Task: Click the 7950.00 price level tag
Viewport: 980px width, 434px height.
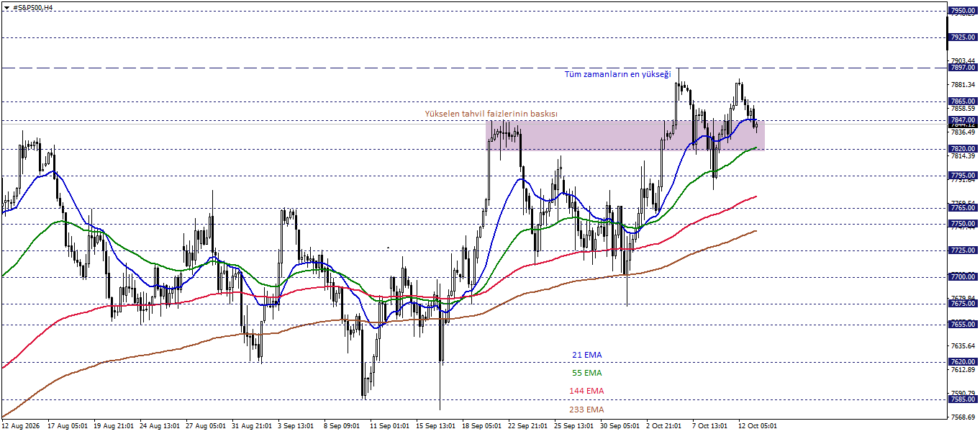Action: [x=962, y=11]
